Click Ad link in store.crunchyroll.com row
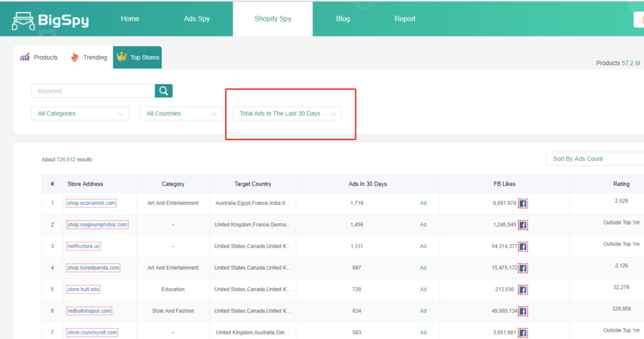 423,333
